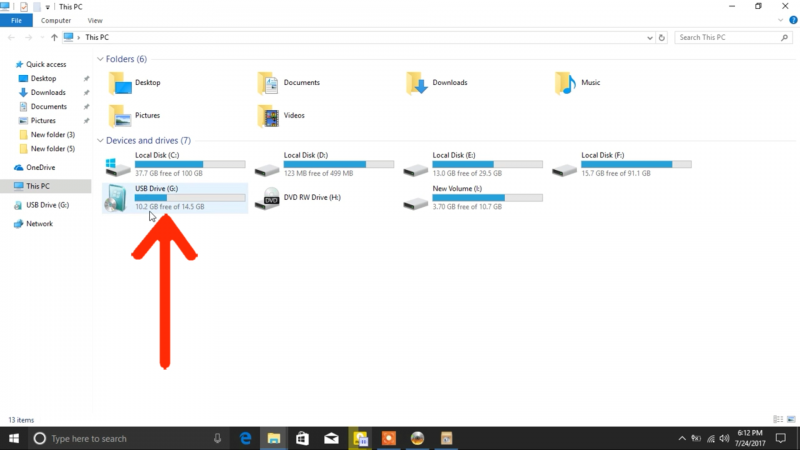
Task: Open the File menu
Action: pos(16,20)
